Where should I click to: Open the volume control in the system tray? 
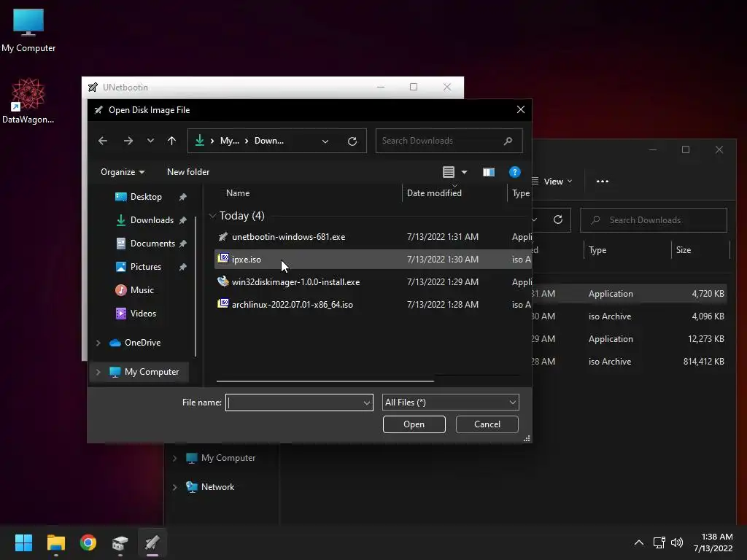pos(676,542)
